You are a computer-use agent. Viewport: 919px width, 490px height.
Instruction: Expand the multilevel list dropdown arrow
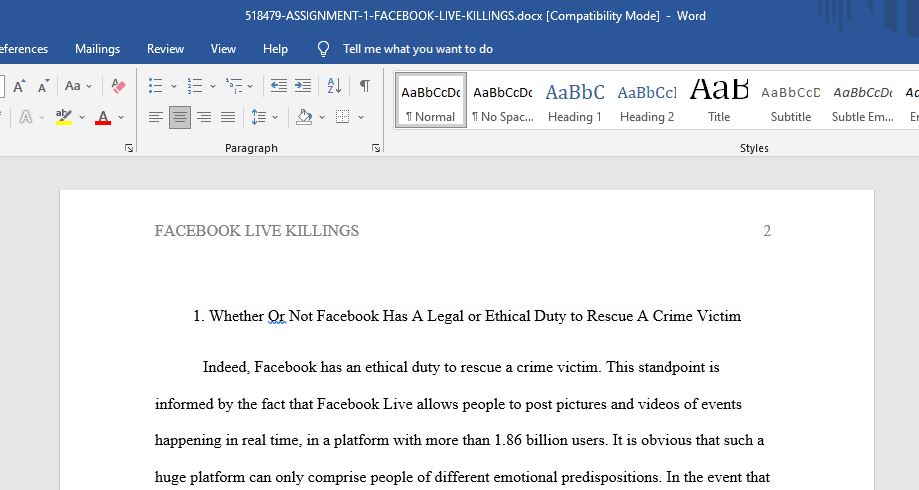(250, 87)
